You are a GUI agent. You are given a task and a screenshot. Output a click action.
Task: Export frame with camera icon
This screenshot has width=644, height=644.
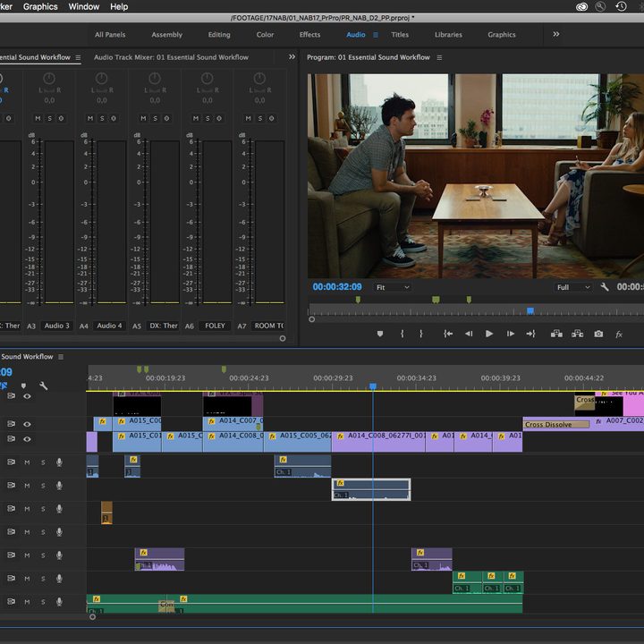598,334
